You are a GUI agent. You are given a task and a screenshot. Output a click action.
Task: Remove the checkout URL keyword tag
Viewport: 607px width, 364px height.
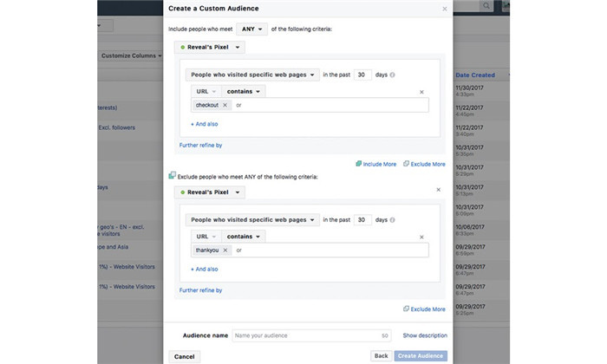(x=225, y=105)
